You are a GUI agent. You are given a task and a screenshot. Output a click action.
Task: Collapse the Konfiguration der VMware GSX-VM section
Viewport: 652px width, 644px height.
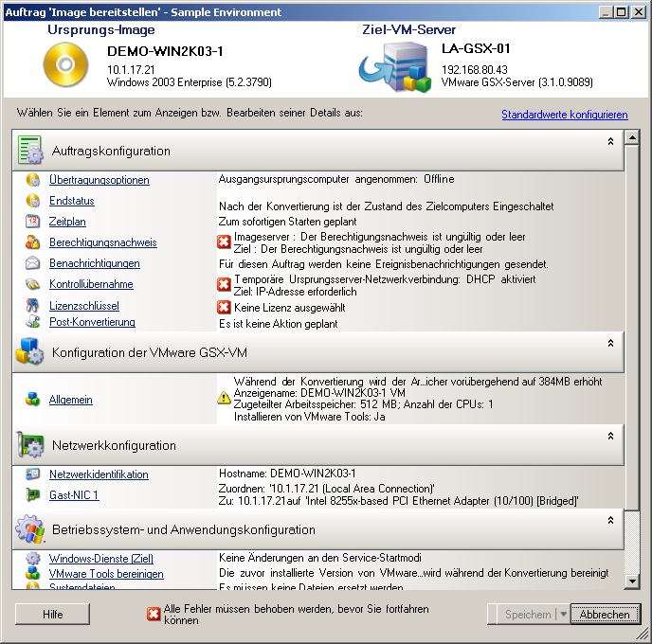tap(610, 343)
